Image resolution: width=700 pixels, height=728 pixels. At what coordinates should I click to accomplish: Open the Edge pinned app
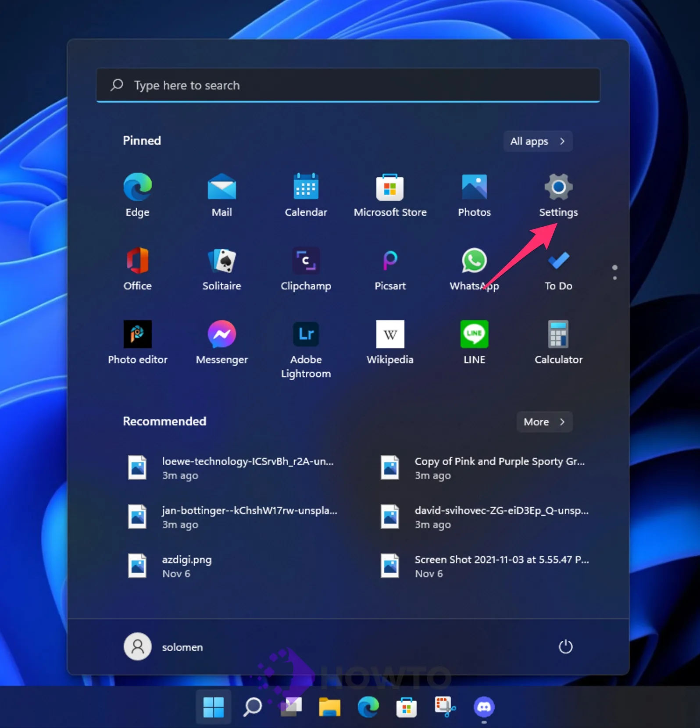coord(138,196)
